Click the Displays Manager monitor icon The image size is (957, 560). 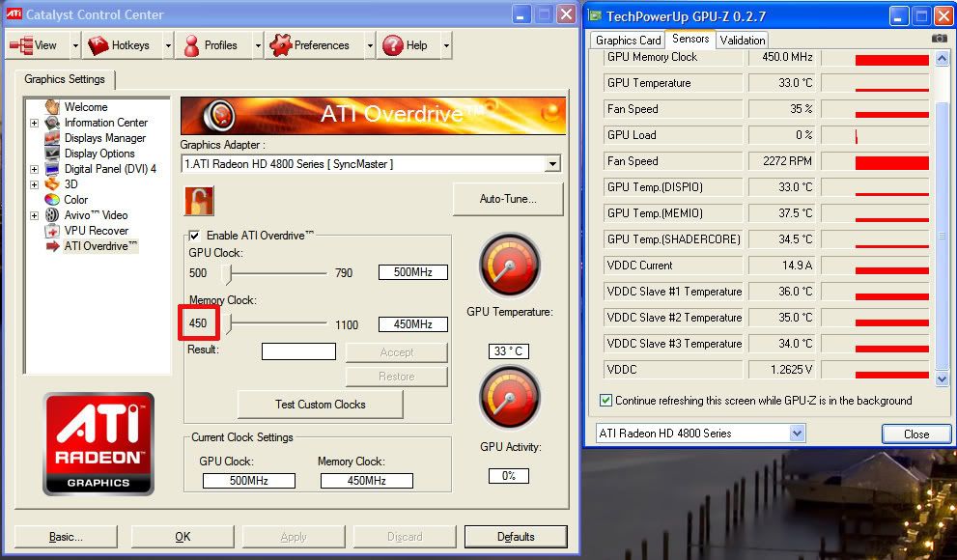click(x=52, y=138)
